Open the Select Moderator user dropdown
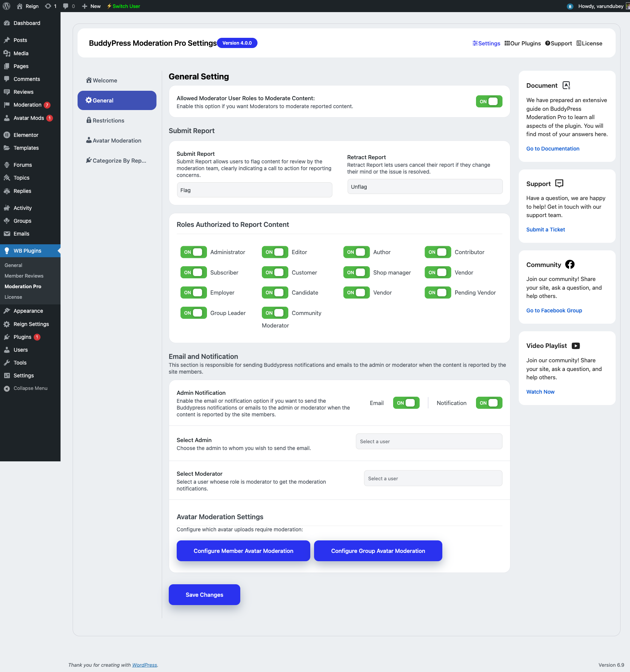The image size is (630, 672). pyautogui.click(x=433, y=478)
